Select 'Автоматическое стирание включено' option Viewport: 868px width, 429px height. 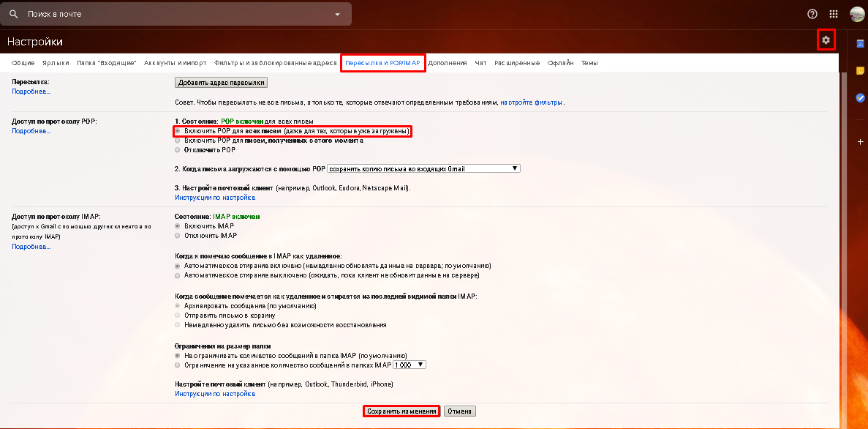177,266
